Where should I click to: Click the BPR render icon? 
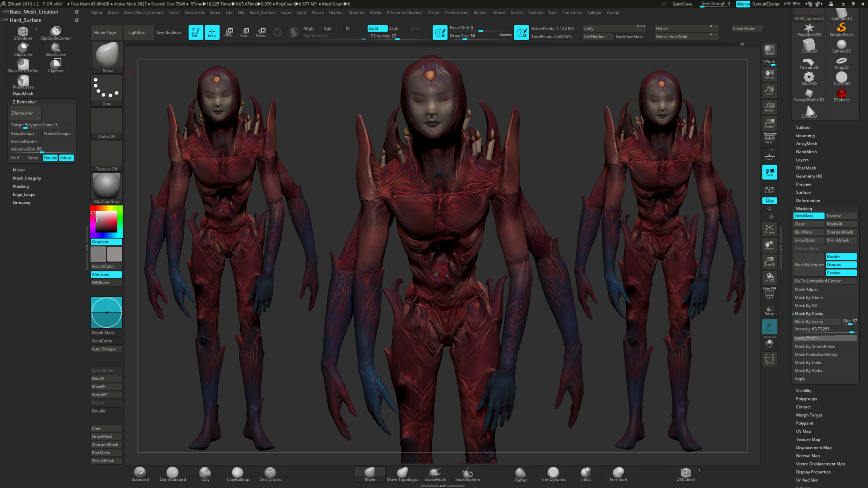coord(769,50)
